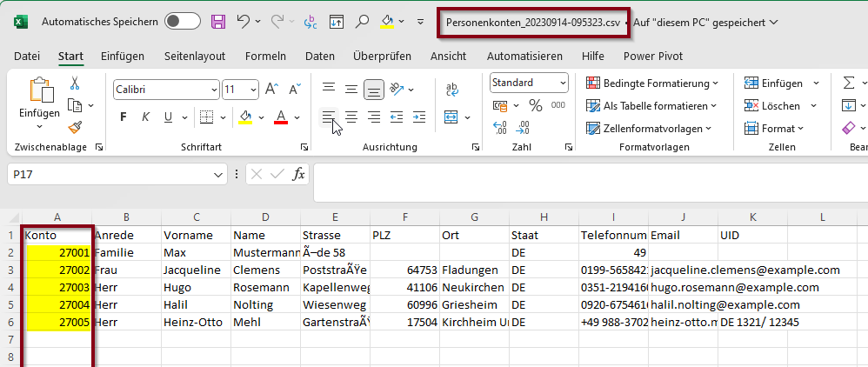Image resolution: width=868 pixels, height=367 pixels.
Task: Click the Copy icon
Action: [75, 104]
